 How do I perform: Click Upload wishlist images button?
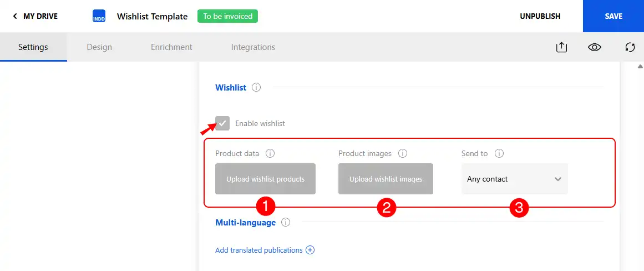[386, 179]
